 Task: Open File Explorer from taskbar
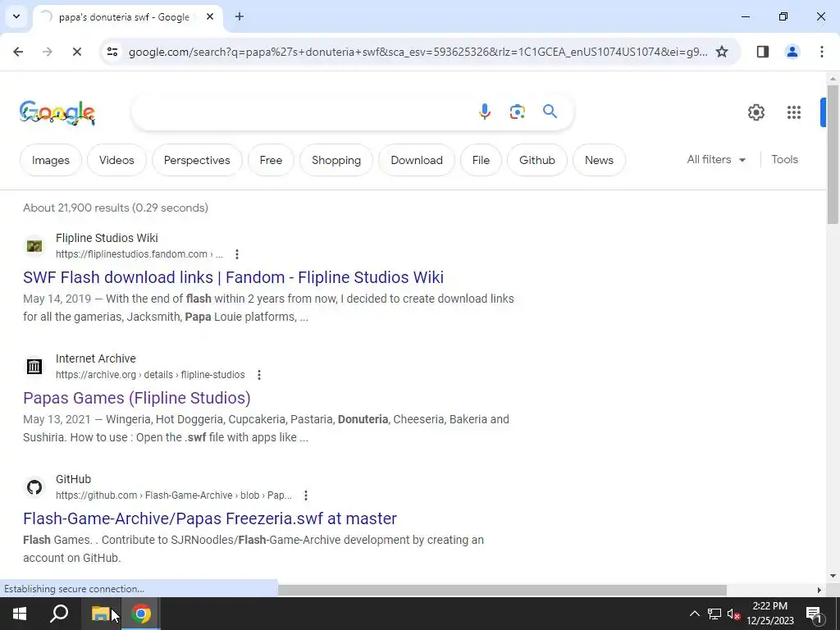(100, 614)
